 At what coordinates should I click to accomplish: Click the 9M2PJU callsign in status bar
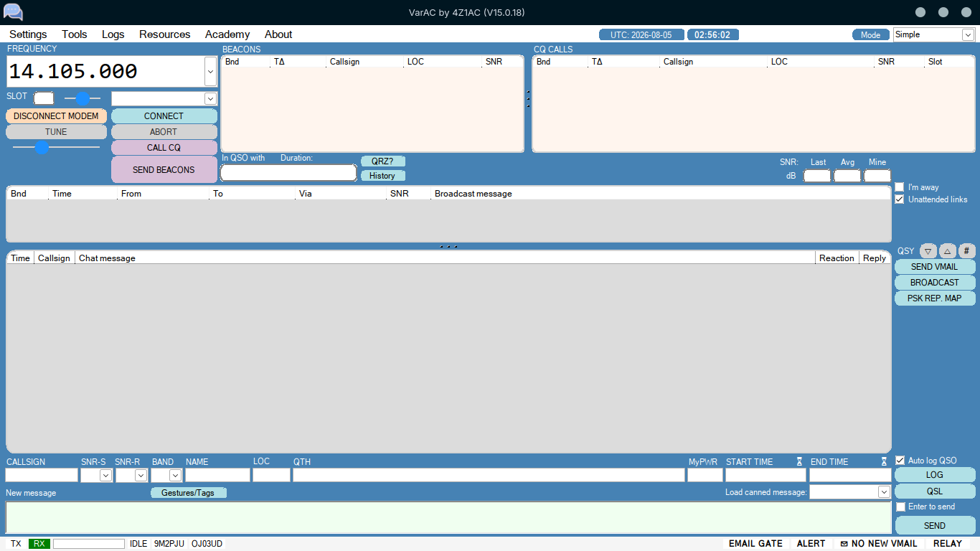tap(169, 544)
